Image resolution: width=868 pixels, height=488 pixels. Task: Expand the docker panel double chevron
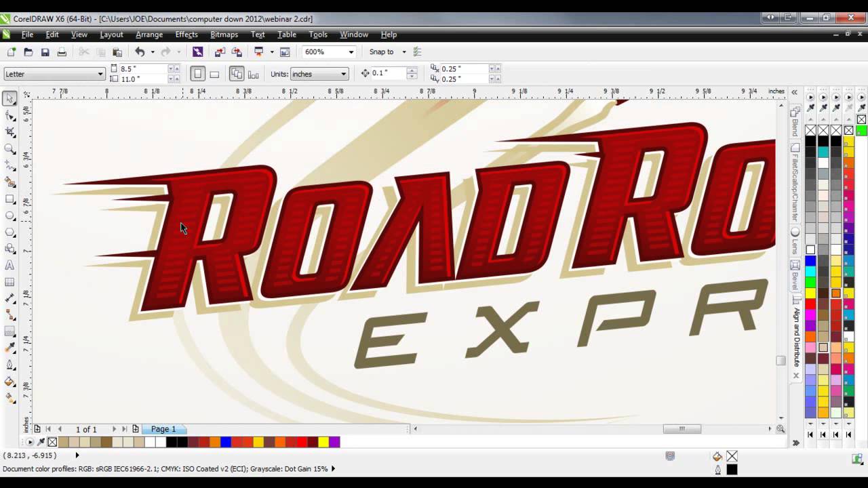point(794,92)
